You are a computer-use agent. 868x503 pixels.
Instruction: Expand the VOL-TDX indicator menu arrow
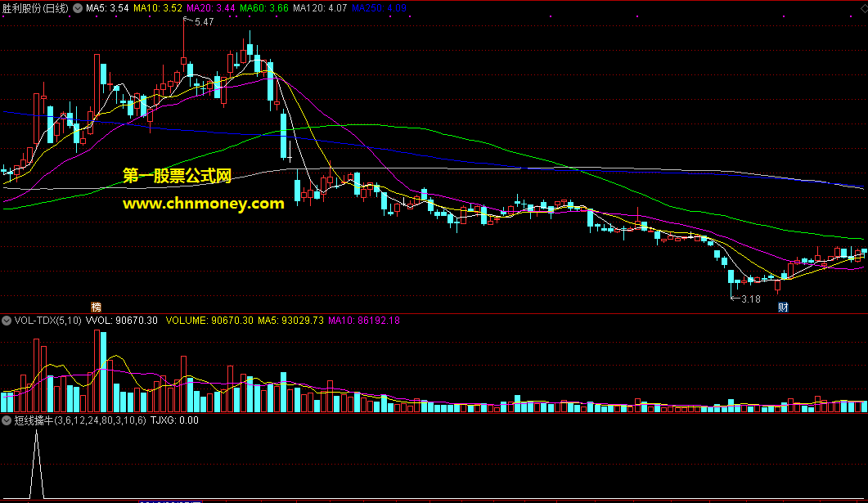(7, 321)
